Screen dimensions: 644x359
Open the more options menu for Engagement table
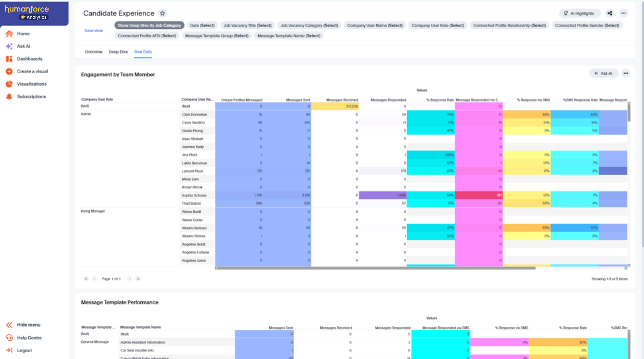coord(626,73)
